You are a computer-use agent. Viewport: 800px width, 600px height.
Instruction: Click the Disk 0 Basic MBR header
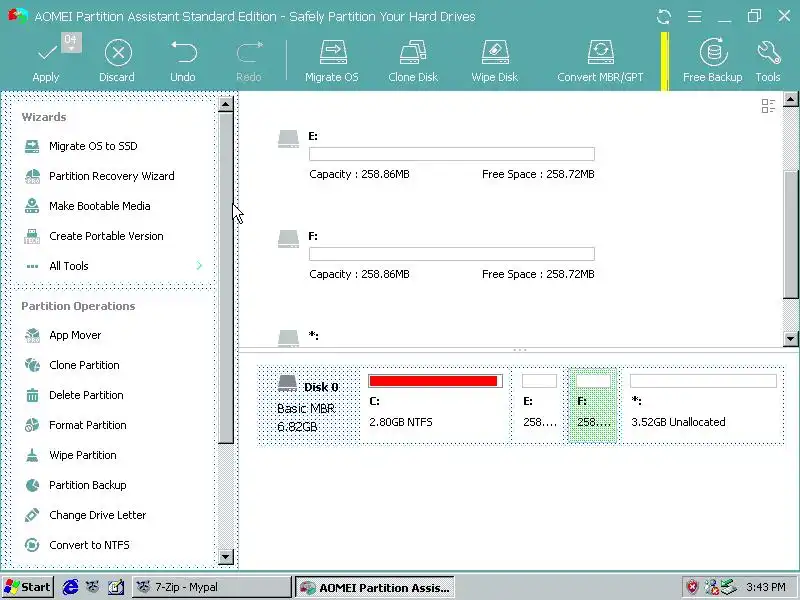[309, 405]
